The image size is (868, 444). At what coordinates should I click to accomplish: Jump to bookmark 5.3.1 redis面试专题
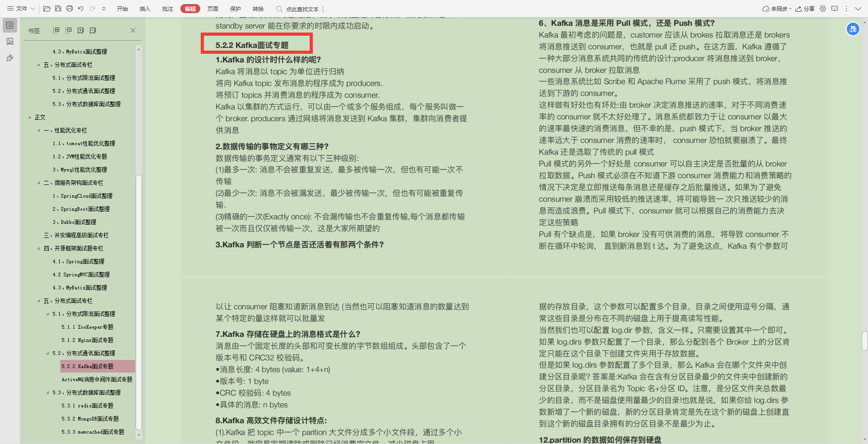[x=88, y=406]
